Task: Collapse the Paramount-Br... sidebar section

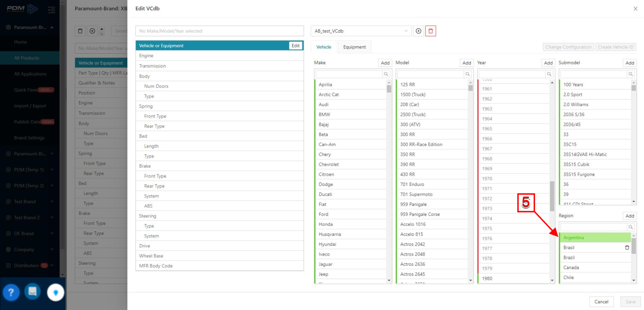Action: 52,28
